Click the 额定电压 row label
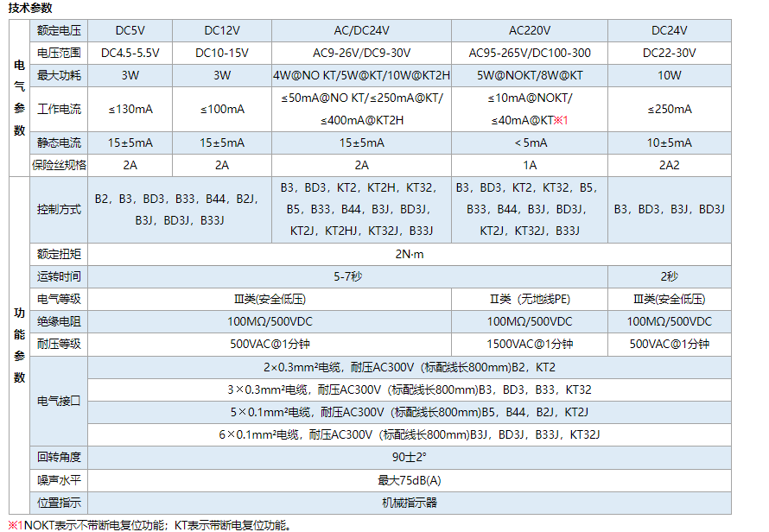Image resolution: width=769 pixels, height=532 pixels. tap(59, 30)
